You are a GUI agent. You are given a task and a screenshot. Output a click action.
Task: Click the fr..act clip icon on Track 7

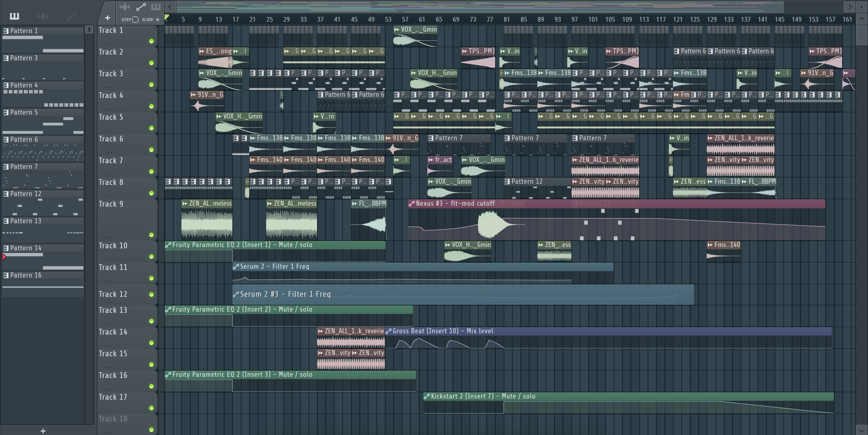coord(431,160)
